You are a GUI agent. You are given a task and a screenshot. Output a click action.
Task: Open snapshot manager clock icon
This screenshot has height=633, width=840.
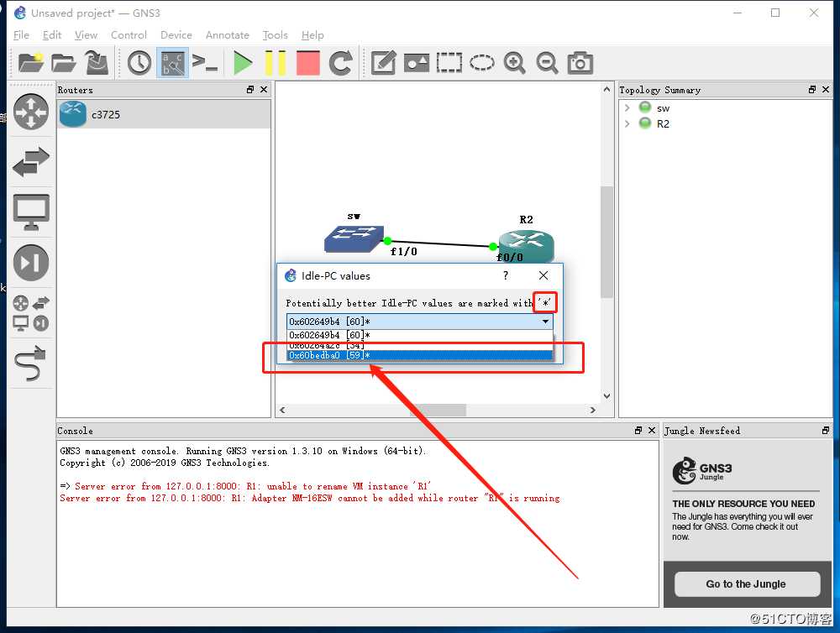tap(139, 63)
